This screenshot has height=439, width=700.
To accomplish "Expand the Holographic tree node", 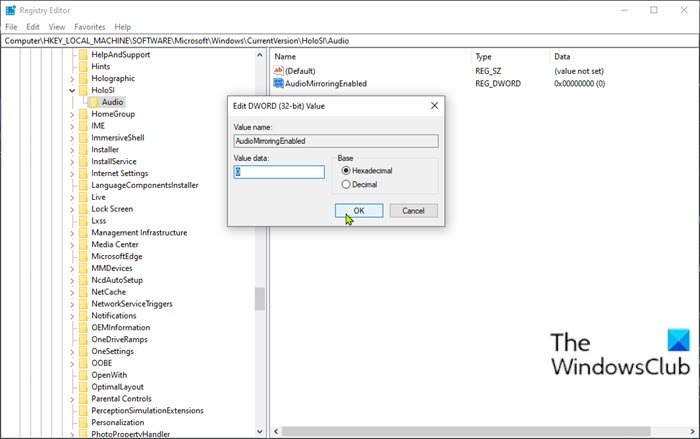I will 72,79.
